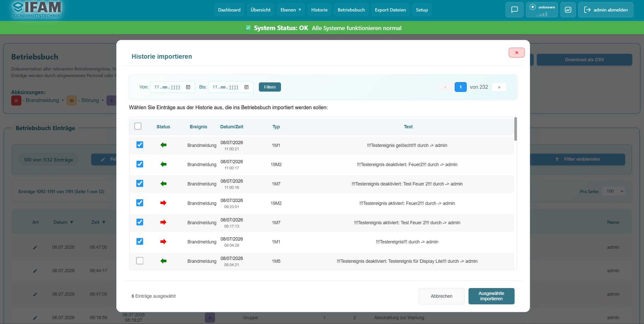Open Export Dateien menu item
This screenshot has height=324, width=644.
click(390, 10)
